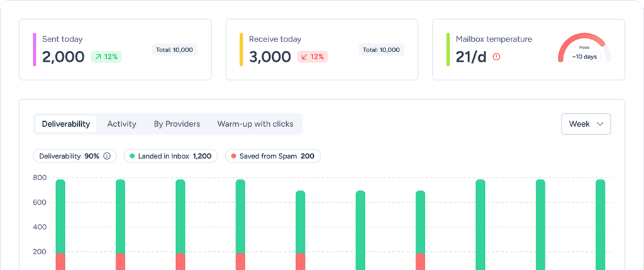The height and width of the screenshot is (270, 644).
Task: Click the Sent today heading
Action: coord(62,40)
